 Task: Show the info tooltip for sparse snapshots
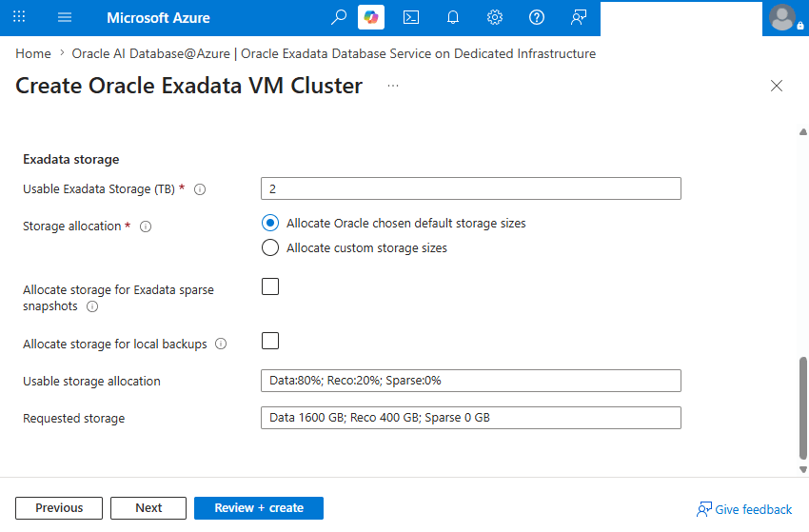click(91, 306)
